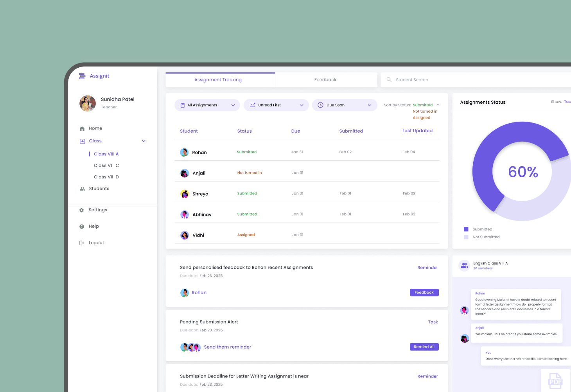The width and height of the screenshot is (571, 392).
Task: Collapse the Class section chevron
Action: 144,141
